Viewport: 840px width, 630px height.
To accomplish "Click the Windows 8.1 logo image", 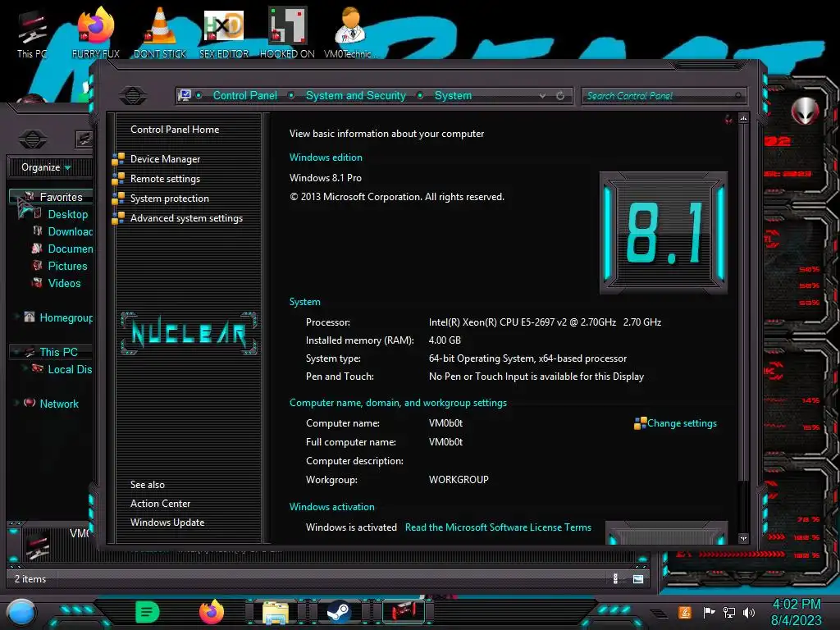I will (663, 232).
